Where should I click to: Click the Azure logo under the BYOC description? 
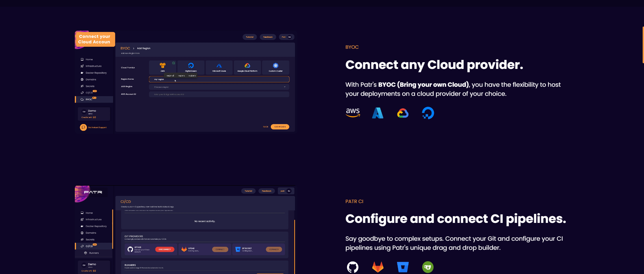[378, 113]
